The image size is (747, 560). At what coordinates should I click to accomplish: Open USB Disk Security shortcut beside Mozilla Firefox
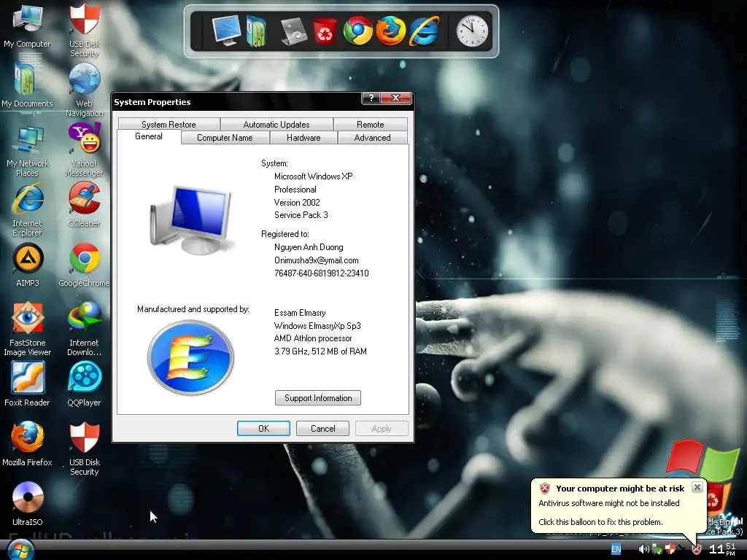[85, 449]
